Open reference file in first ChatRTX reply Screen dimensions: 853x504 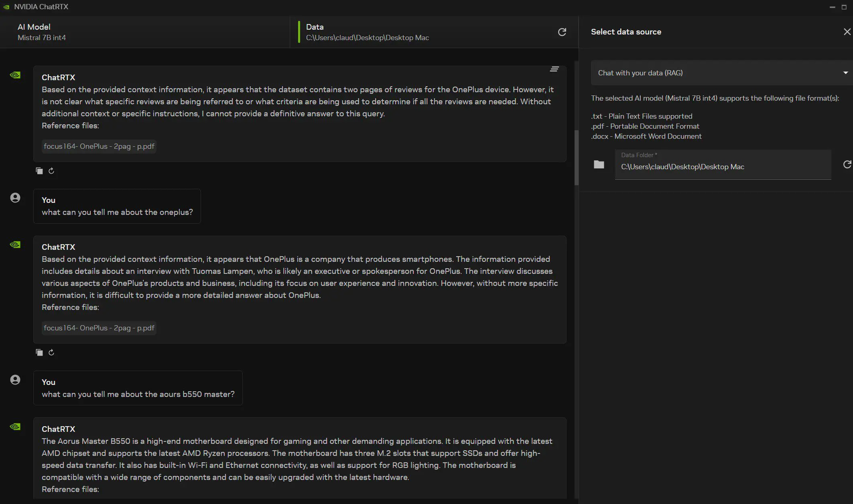click(99, 146)
